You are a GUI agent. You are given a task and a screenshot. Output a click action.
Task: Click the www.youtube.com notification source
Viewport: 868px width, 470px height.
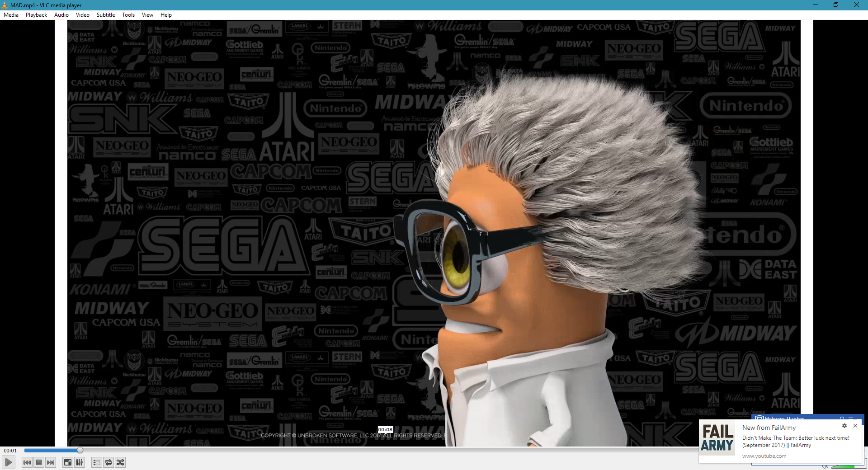pyautogui.click(x=764, y=456)
